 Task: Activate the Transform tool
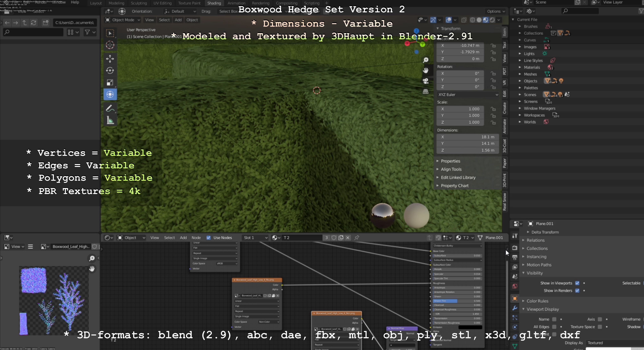(110, 94)
